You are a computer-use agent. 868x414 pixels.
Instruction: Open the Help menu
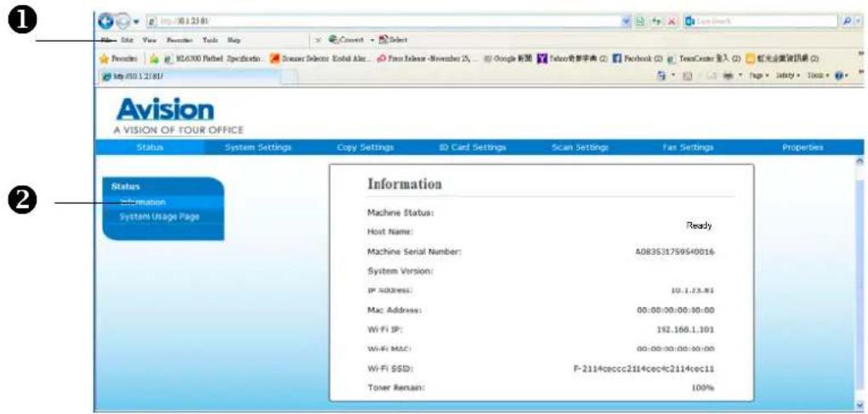234,40
